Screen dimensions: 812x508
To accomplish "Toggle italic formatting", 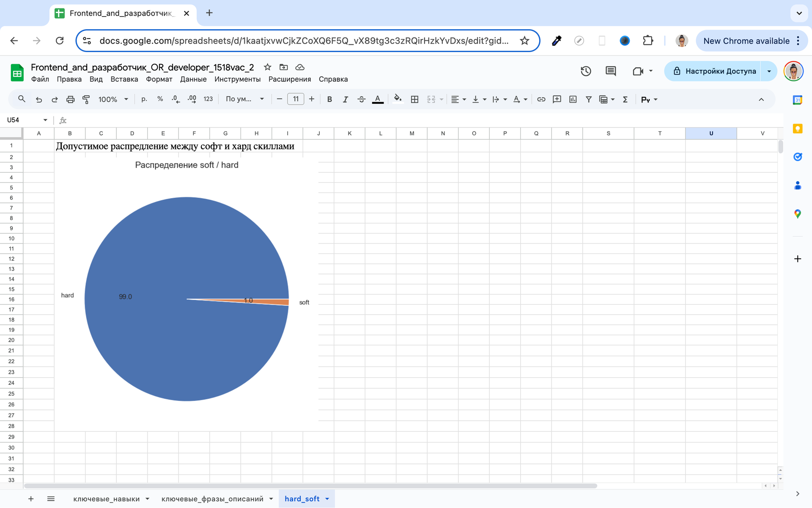I will pyautogui.click(x=346, y=99).
